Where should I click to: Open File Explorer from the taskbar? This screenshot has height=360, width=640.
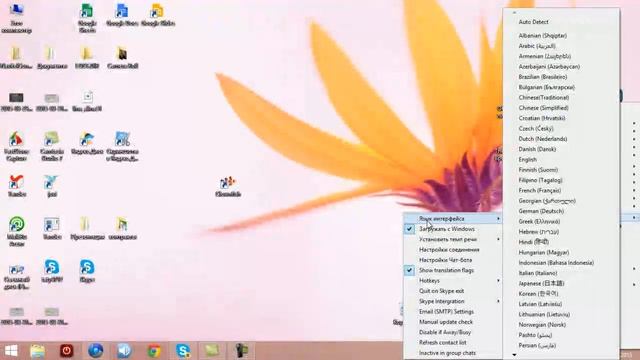(x=37, y=351)
